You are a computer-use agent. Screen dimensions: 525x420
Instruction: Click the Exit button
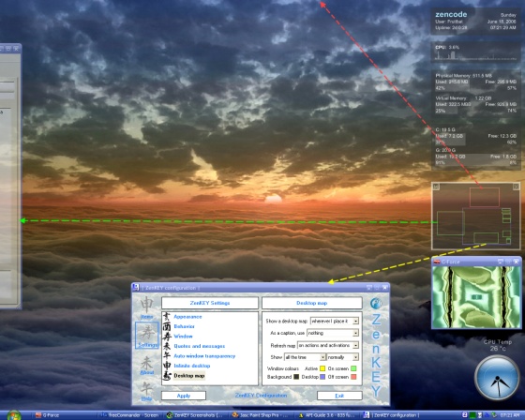339,396
